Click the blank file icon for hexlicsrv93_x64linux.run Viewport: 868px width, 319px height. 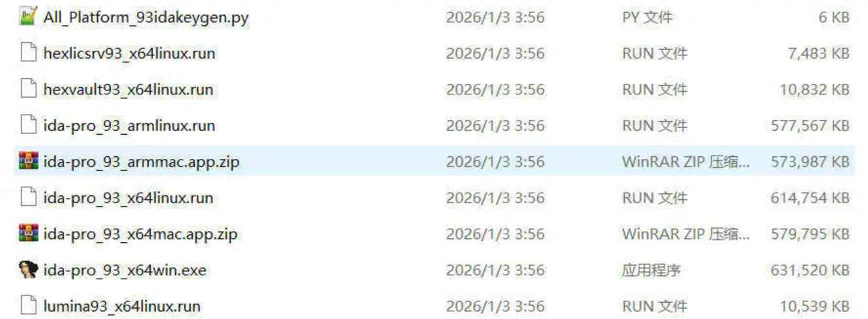[27, 53]
